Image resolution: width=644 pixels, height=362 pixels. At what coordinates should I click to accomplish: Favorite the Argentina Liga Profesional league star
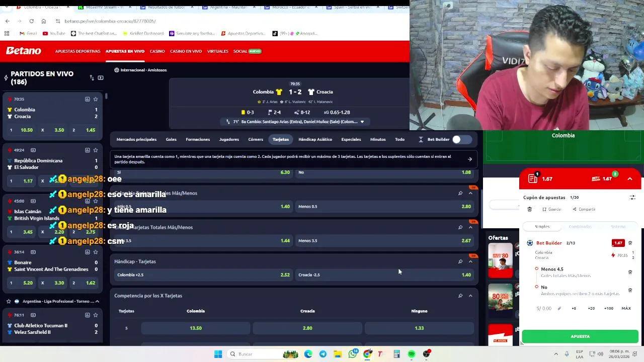[x=9, y=301]
